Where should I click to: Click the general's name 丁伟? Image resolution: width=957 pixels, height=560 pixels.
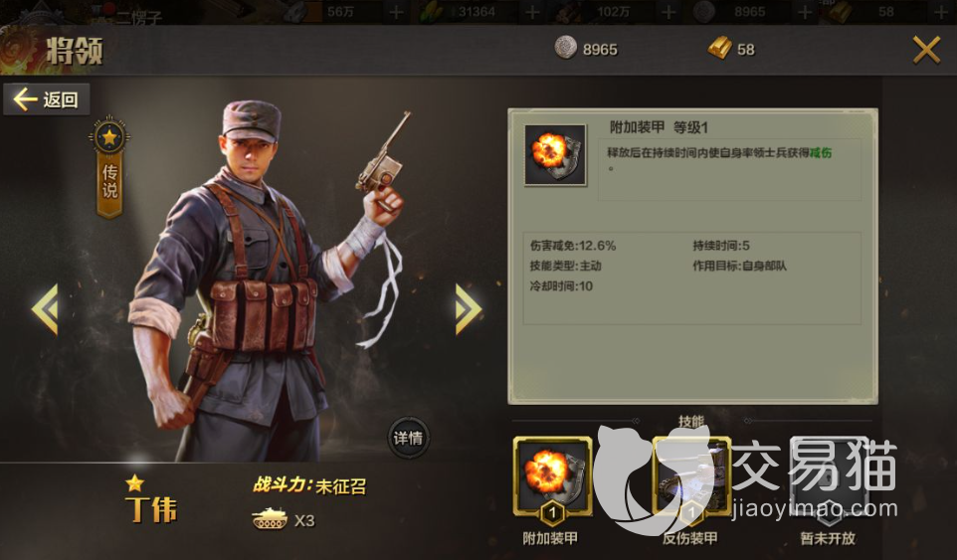[x=151, y=510]
